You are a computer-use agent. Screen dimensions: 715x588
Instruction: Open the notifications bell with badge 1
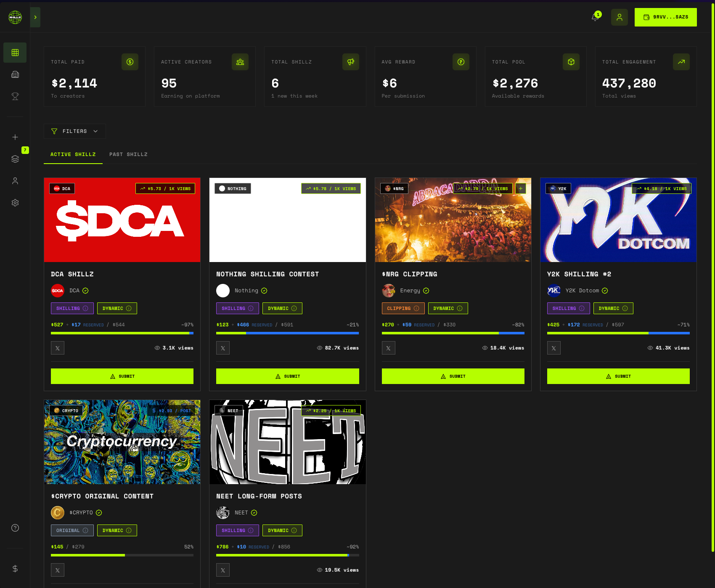pos(595,17)
